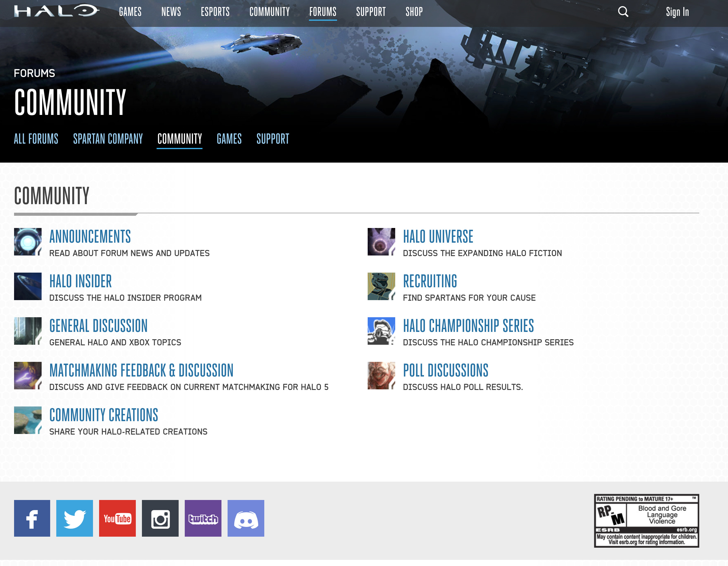Open the Halo Universe forum link
The image size is (728, 566).
pyautogui.click(x=438, y=237)
